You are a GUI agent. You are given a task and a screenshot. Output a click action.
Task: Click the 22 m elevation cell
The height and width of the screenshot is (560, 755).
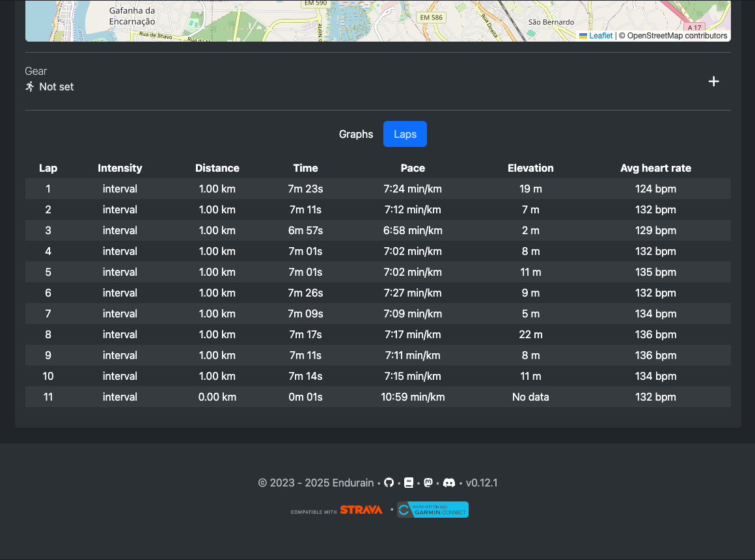(530, 334)
